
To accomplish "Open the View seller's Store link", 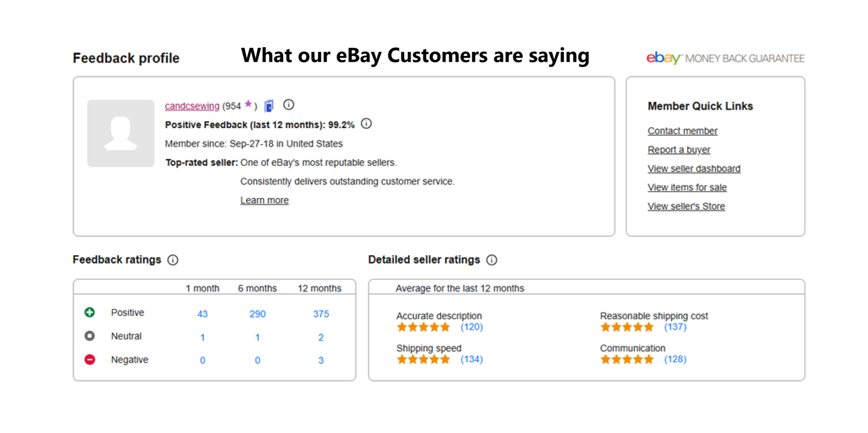I will 686,206.
